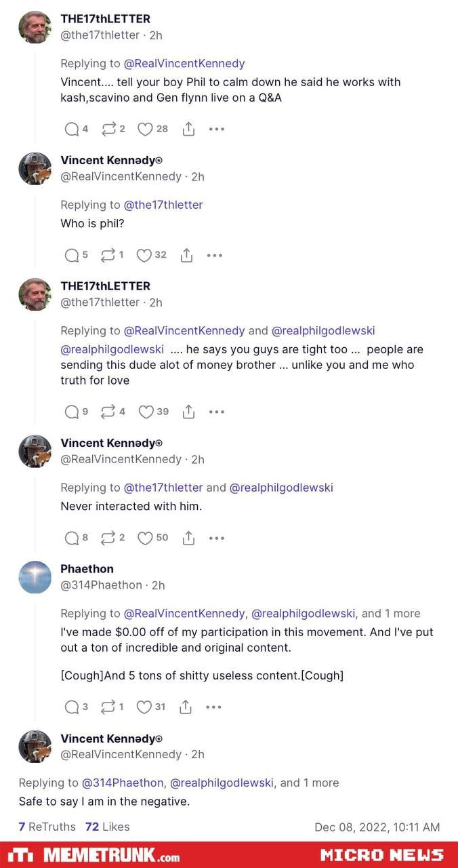This screenshot has width=458, height=868.
Task: Like Phaethon's post about $0.00
Action: (x=144, y=707)
